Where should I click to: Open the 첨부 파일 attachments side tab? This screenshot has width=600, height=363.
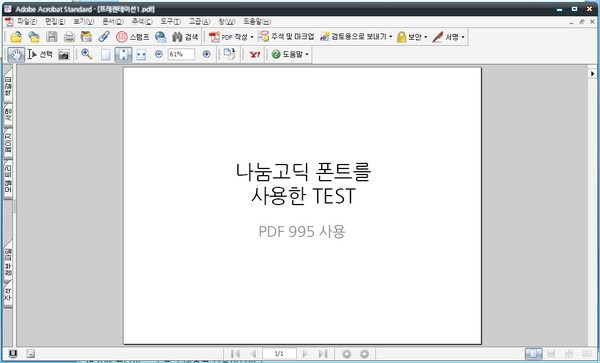pyautogui.click(x=8, y=262)
